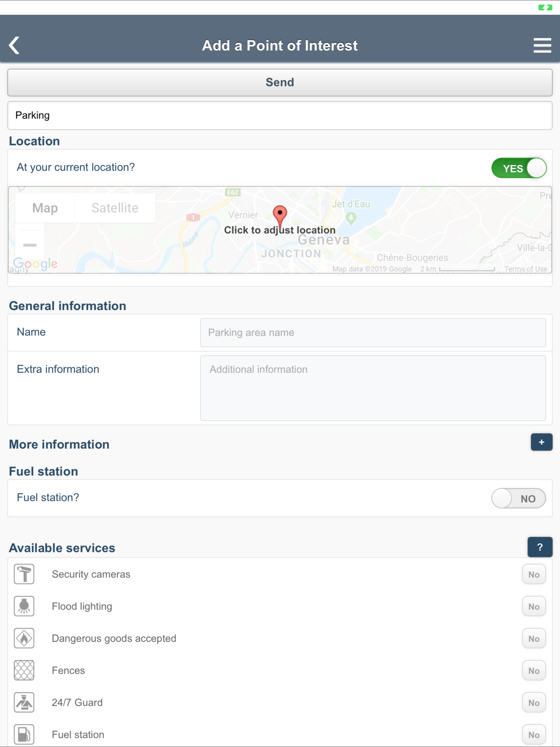Open the map Terms of Use link
Image resolution: width=560 pixels, height=747 pixels.
point(526,269)
